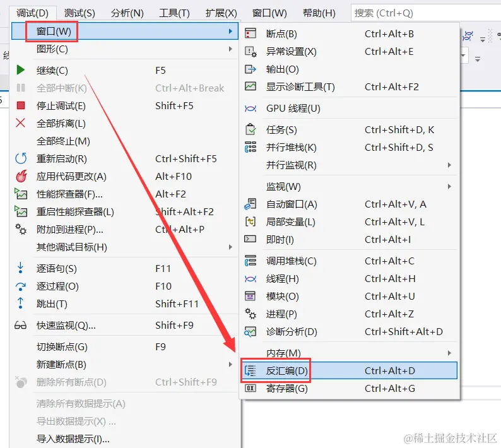Click the Shift+F9 shortcut text
501x448 pixels.
pyautogui.click(x=174, y=326)
